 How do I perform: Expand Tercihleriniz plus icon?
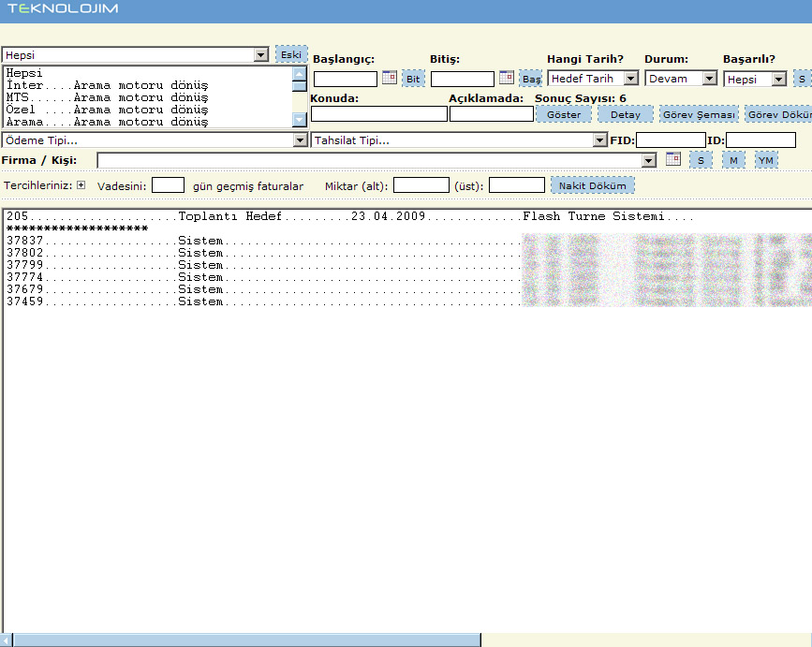click(x=81, y=184)
